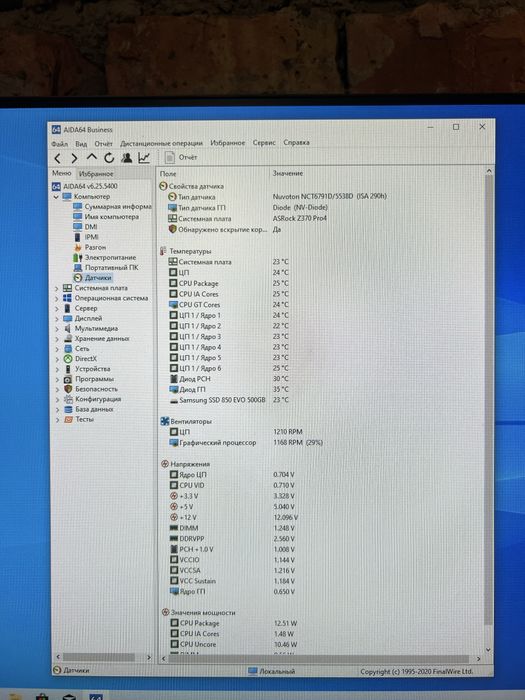This screenshot has height=700, width=525.
Task: Generate a report with the Отчёт button
Action: pos(181,157)
